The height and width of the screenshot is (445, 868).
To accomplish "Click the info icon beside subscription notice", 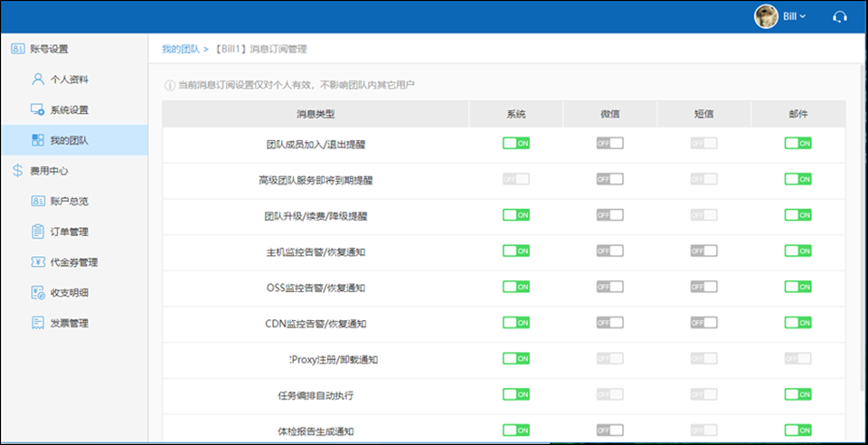I will (169, 85).
